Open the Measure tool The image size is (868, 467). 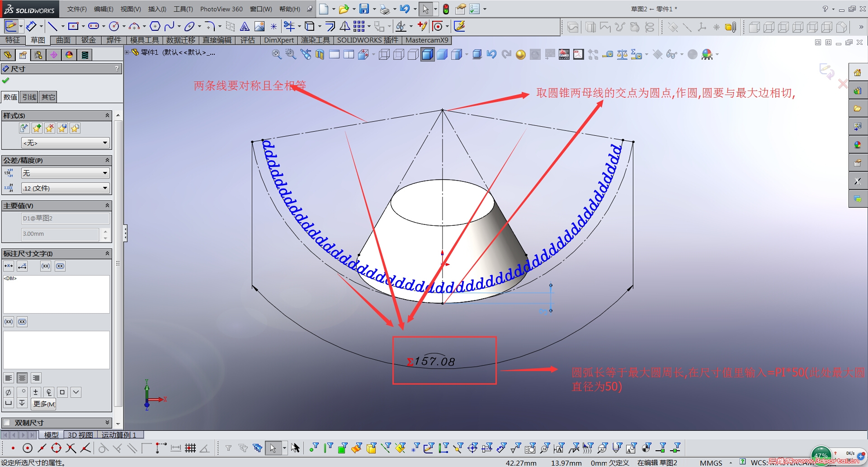(x=608, y=54)
